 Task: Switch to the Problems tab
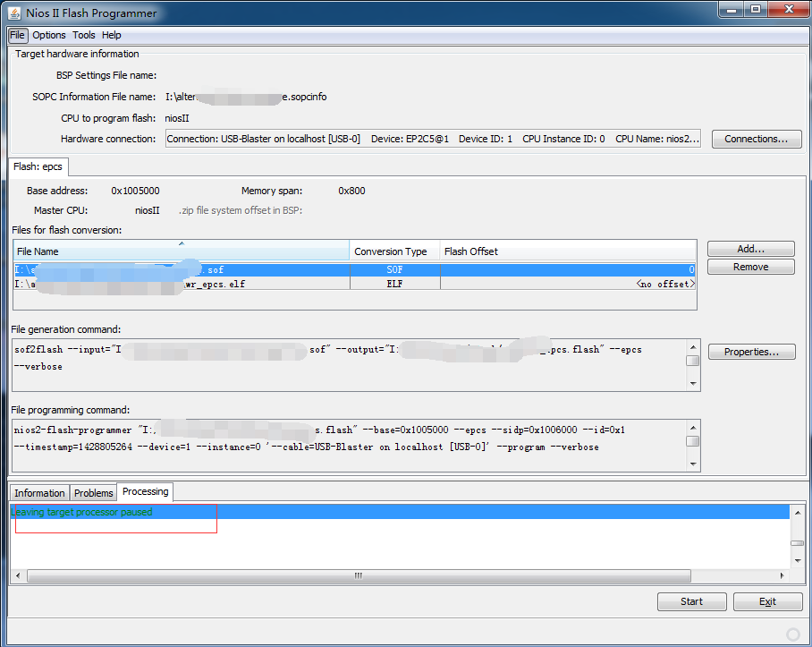pyautogui.click(x=94, y=493)
